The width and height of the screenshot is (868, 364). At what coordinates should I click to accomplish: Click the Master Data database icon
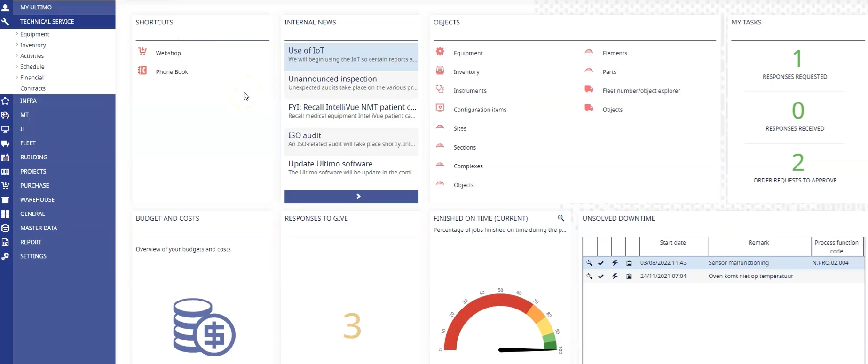pyautogui.click(x=5, y=228)
